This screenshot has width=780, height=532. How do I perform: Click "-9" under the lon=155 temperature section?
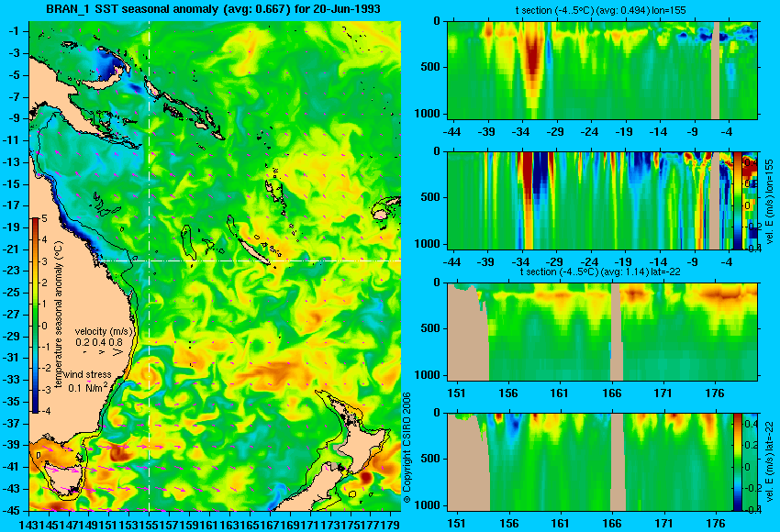694,132
